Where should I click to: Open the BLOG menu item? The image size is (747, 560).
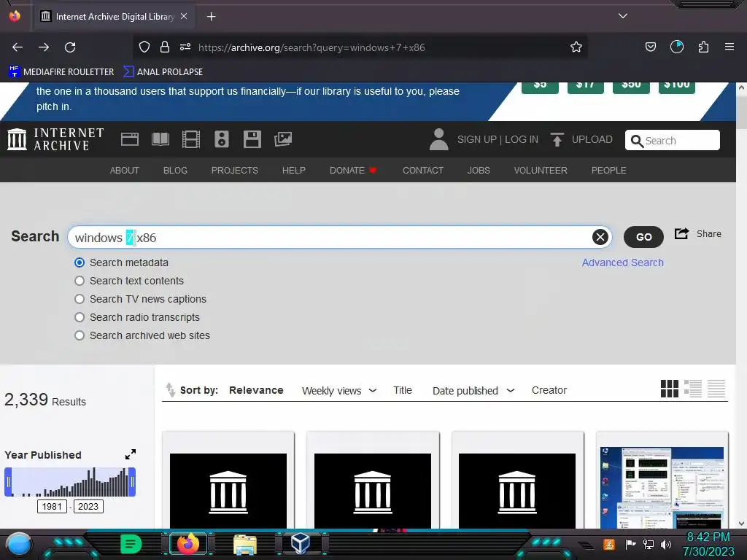click(x=175, y=170)
